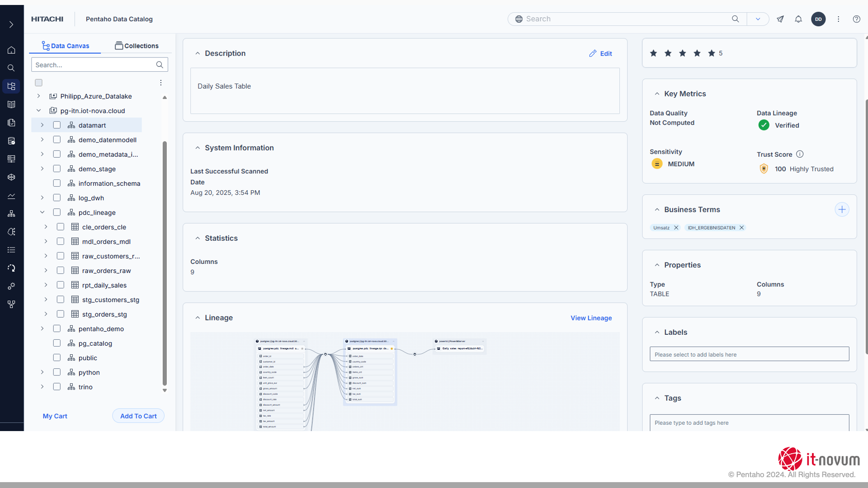Screen dimensions: 868x488
Task: Click the notifications bell icon
Action: tap(798, 19)
